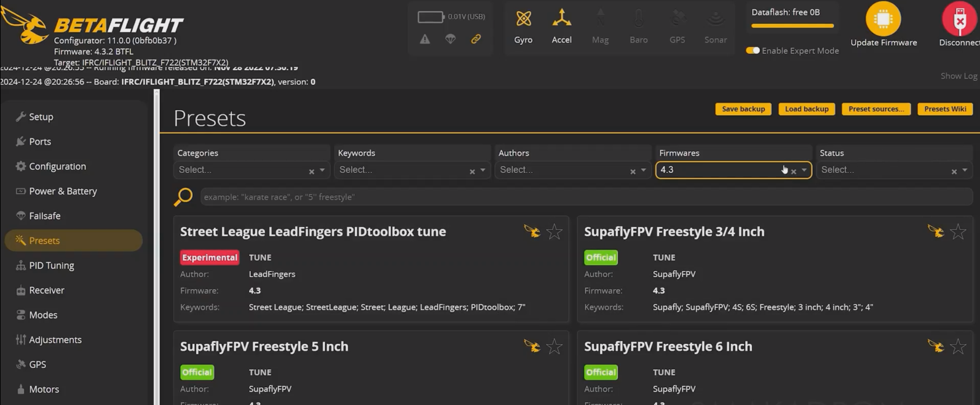Click the magnifier search icon
The width and height of the screenshot is (980, 405).
[183, 197]
